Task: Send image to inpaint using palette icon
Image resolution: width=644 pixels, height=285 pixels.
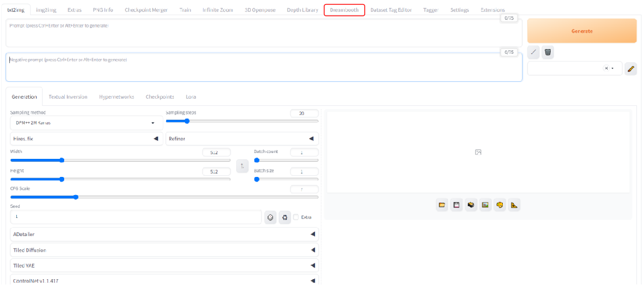Action: click(x=500, y=205)
